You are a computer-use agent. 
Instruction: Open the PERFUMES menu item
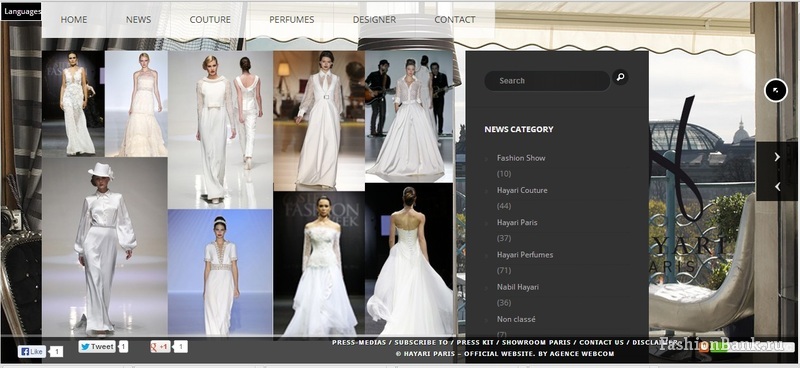coord(292,19)
